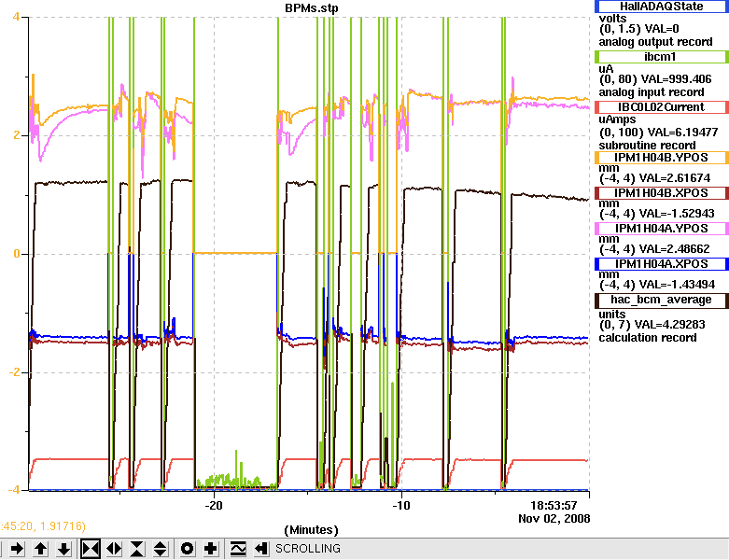Image resolution: width=729 pixels, height=560 pixels.
Task: Click the 'volts' unit label
Action: 612,19
